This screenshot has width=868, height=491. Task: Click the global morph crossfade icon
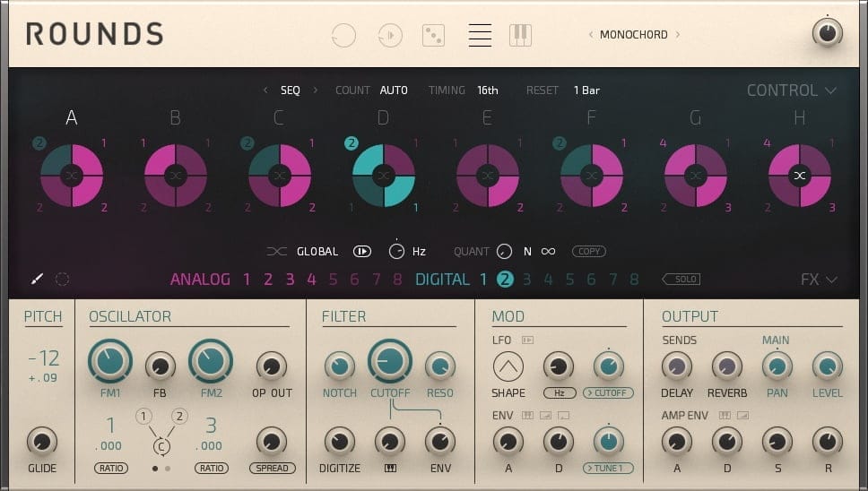click(277, 252)
